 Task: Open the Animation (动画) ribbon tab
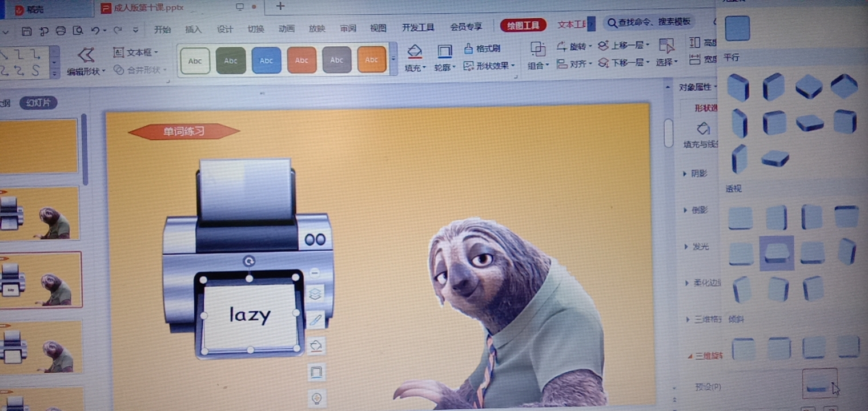286,29
